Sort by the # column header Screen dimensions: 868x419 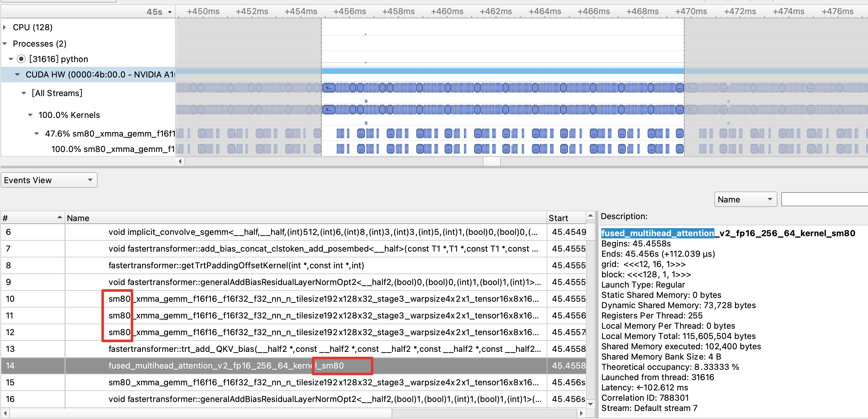[x=32, y=218]
